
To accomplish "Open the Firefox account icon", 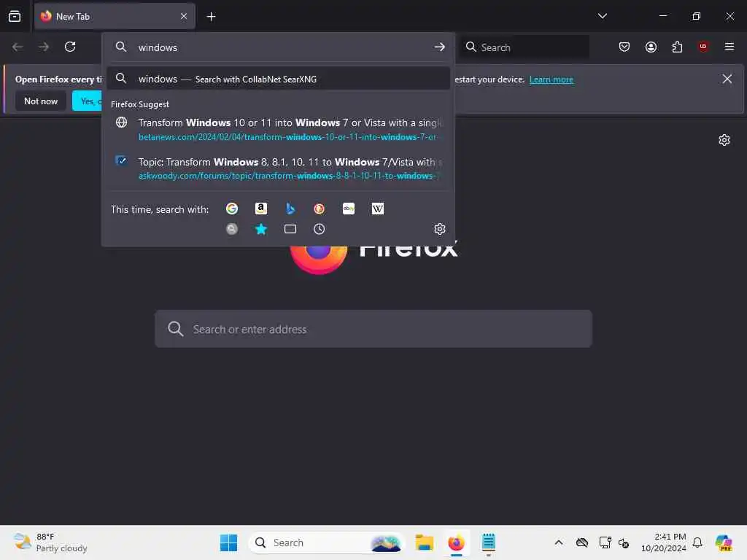I will [x=651, y=47].
